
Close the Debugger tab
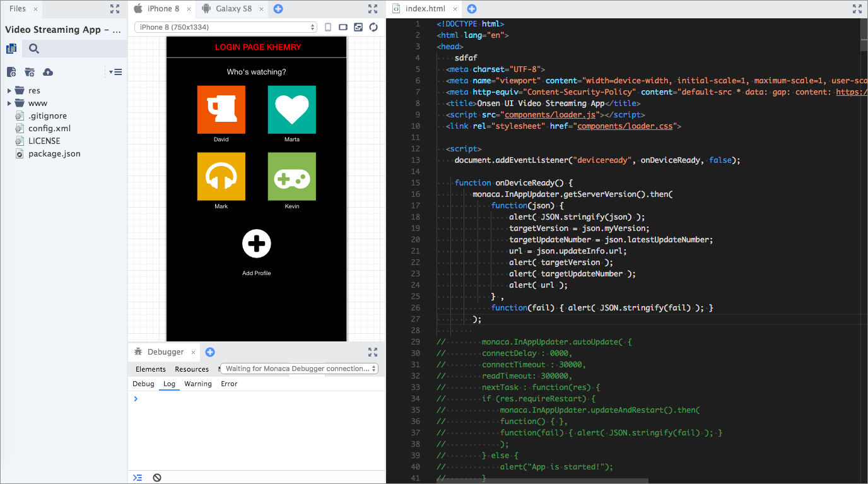pyautogui.click(x=193, y=352)
